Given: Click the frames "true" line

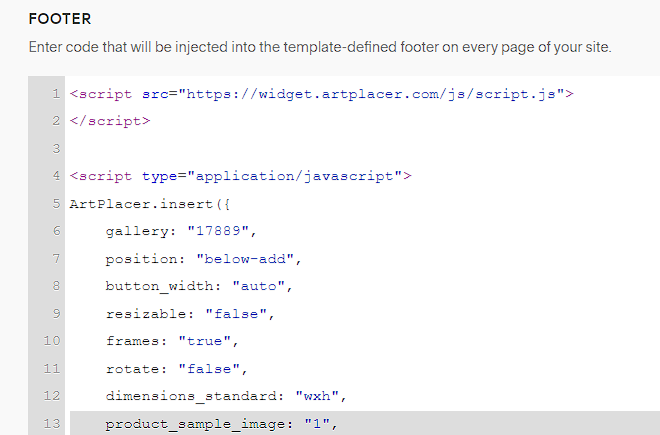Looking at the screenshot, I should (x=172, y=341).
